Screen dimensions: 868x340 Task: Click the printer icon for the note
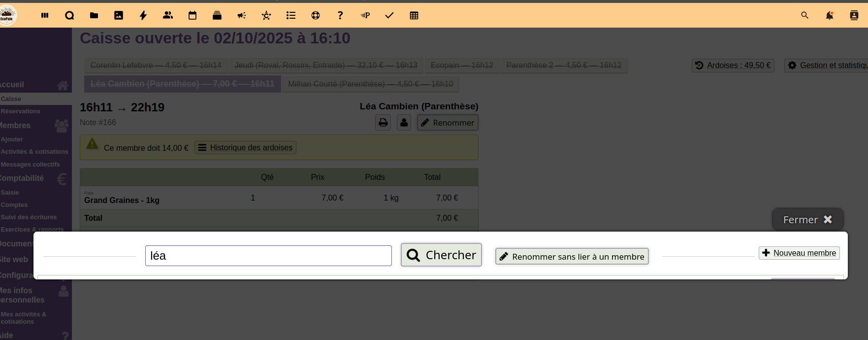pos(383,123)
